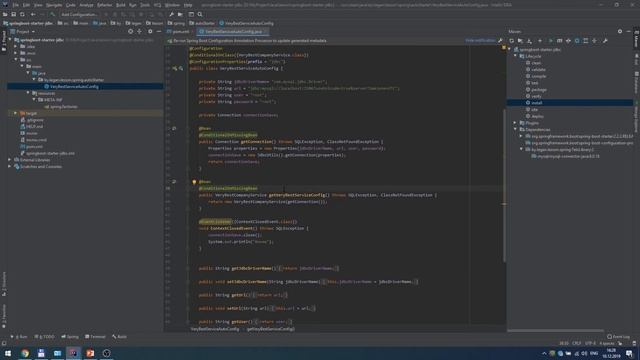Toggle Maven Skip Tests mode icon
Viewport: 640px width, 360px height.
pos(577,41)
